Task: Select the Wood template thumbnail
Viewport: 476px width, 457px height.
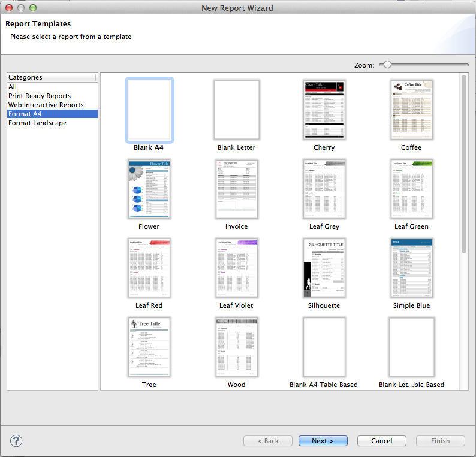Action: click(236, 347)
